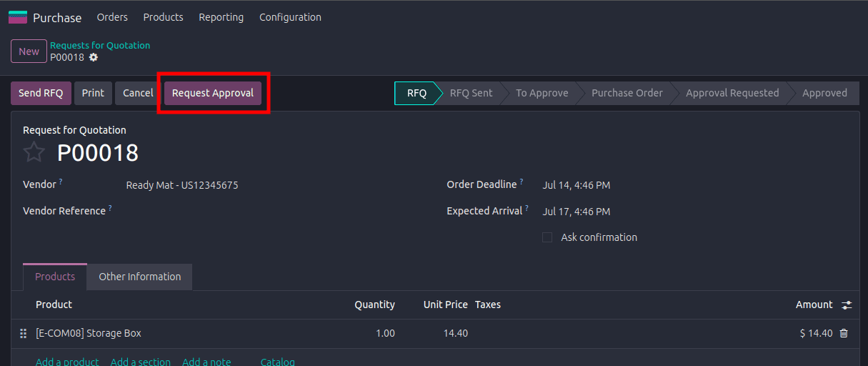Screen dimensions: 868x366
Task: Click the P00018 breadcrumb text
Action: click(x=67, y=57)
